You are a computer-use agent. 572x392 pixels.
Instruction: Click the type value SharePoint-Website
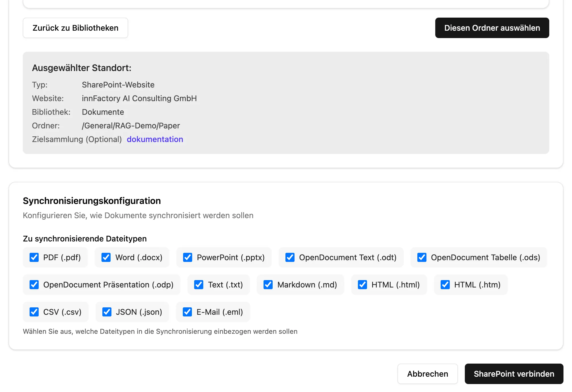tap(118, 85)
